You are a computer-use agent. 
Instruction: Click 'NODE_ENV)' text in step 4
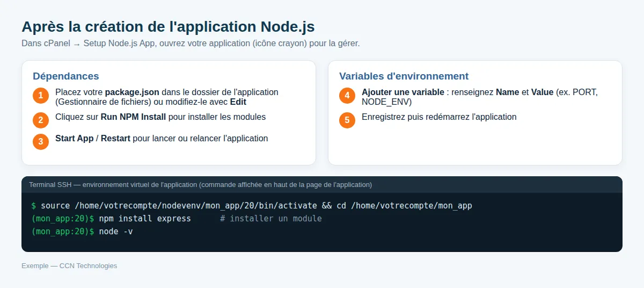click(386, 102)
